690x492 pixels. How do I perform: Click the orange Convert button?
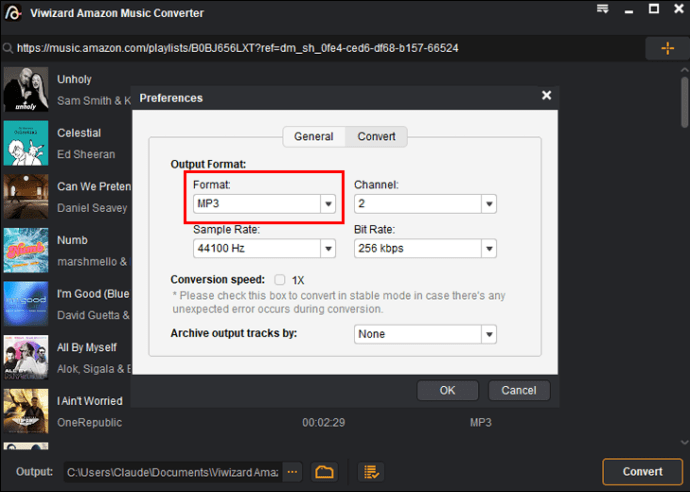click(x=642, y=472)
